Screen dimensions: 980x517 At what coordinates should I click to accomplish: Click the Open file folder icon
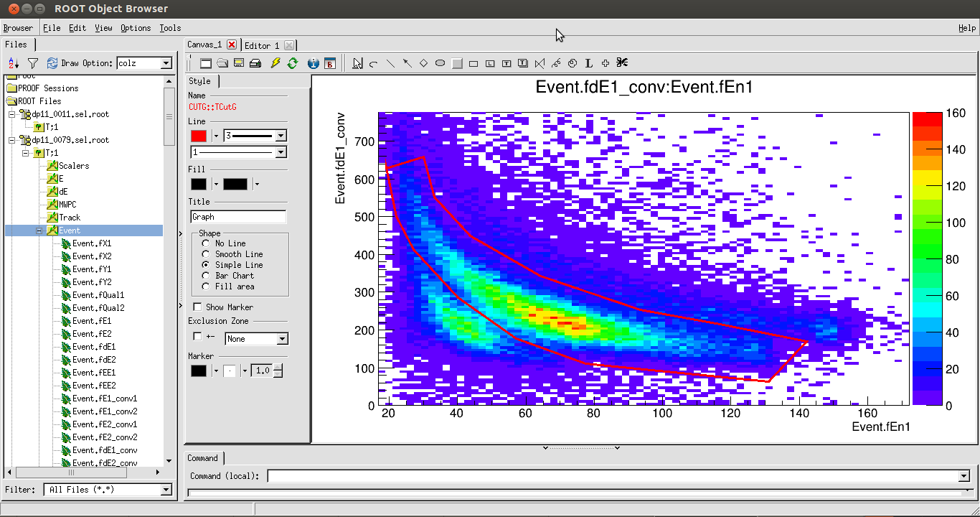pos(222,63)
